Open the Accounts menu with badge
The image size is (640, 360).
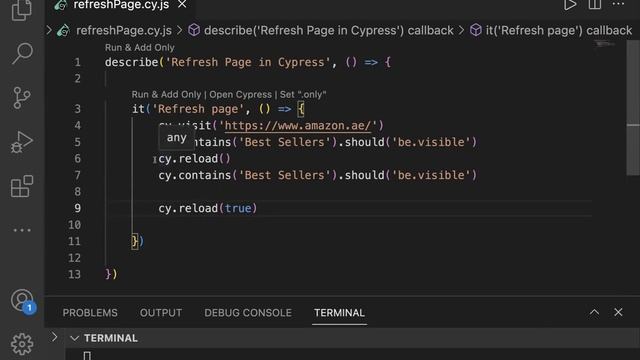[22, 301]
